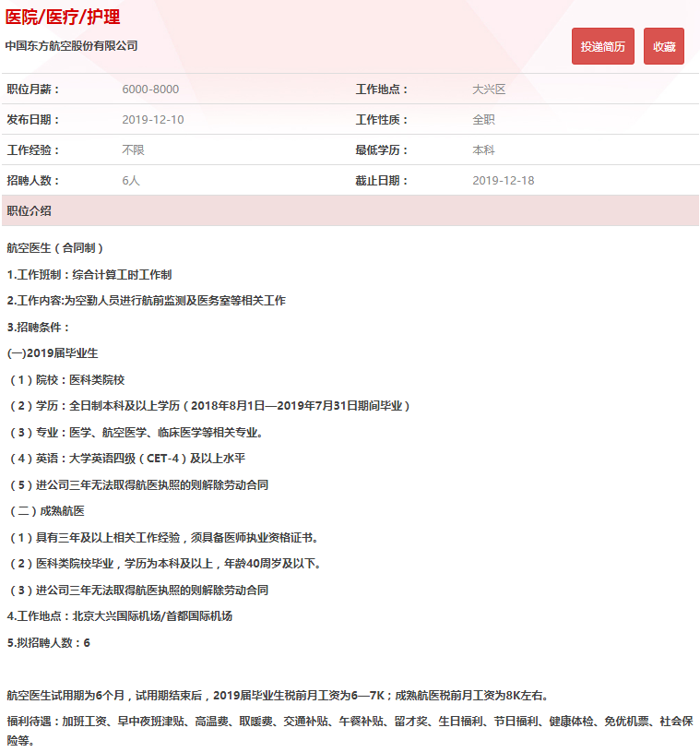Click the line 航空医生（合同制）
This screenshot has height=752, width=700.
[55, 248]
